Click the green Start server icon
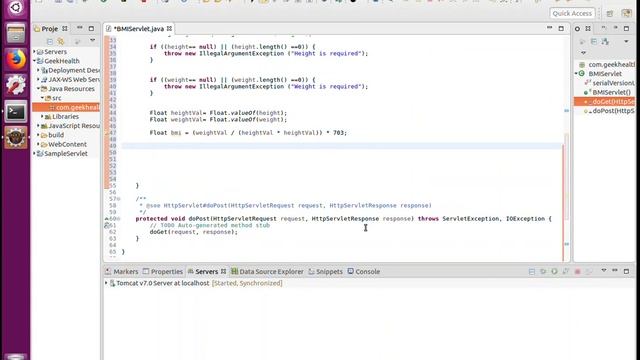The width and height of the screenshot is (640, 360). (x=554, y=271)
